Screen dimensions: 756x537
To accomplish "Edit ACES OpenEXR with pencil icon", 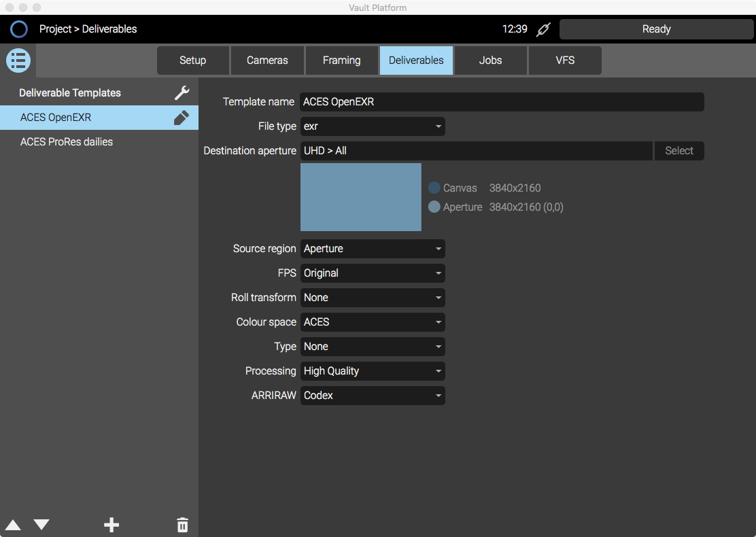I will pyautogui.click(x=182, y=118).
